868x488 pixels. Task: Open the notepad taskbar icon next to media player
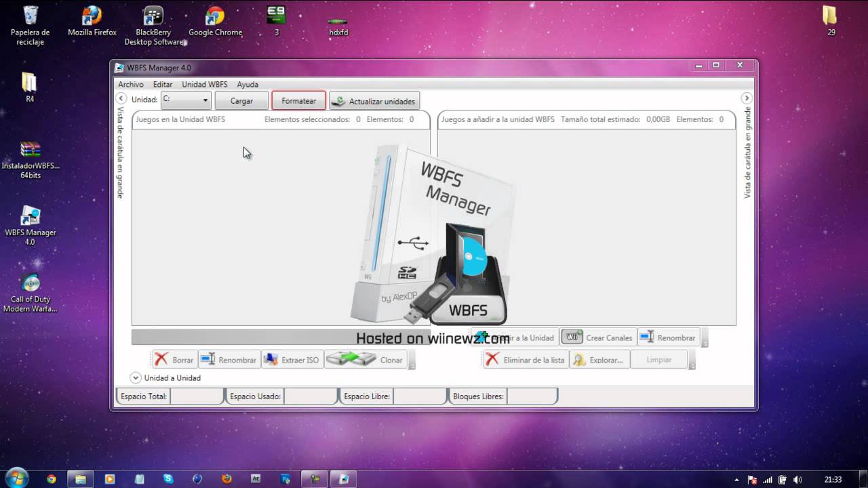pyautogui.click(x=139, y=479)
